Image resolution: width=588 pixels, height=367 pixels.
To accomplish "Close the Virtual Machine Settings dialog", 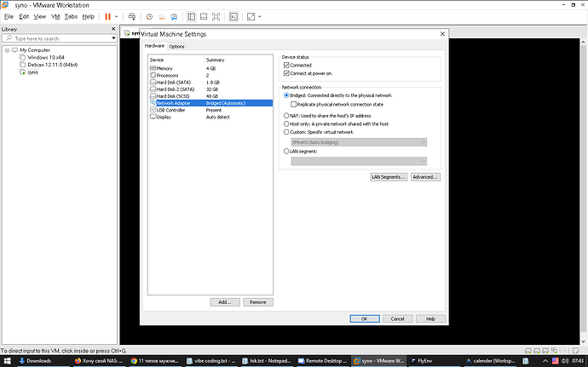I will click(442, 34).
